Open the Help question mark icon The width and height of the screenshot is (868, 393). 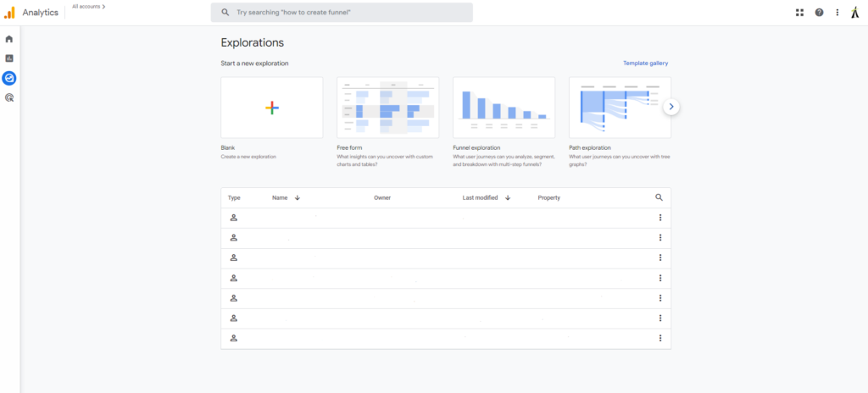[x=819, y=13]
